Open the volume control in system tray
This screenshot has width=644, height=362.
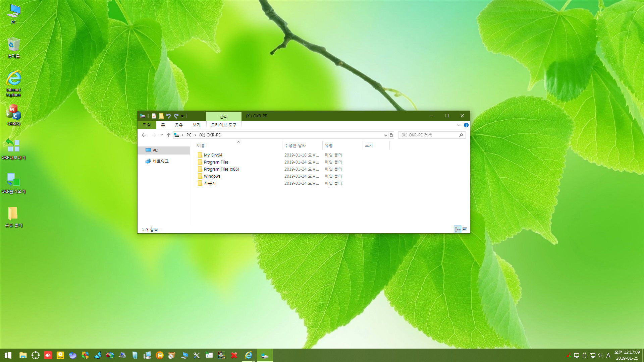click(600, 355)
